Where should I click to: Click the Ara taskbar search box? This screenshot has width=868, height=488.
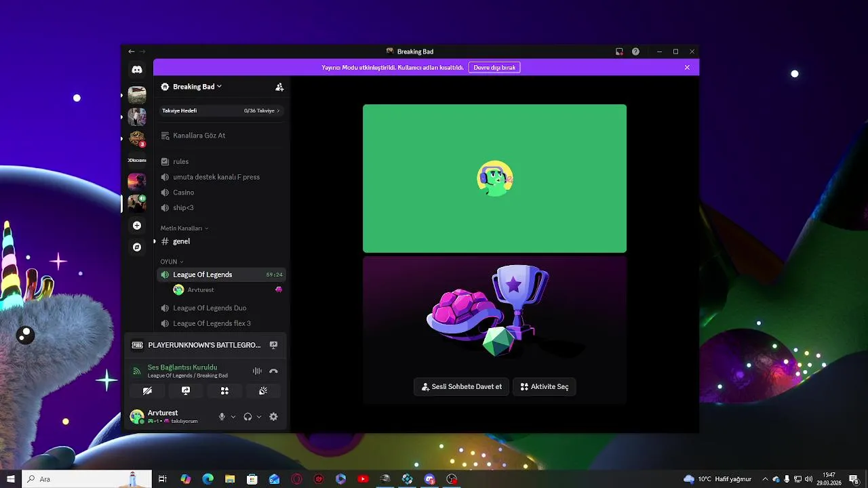86,479
